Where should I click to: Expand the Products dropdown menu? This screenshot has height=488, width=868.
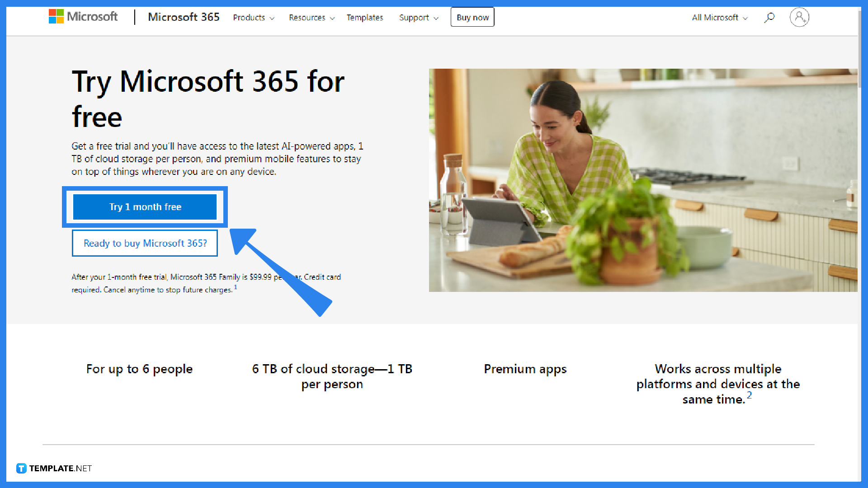(x=253, y=17)
